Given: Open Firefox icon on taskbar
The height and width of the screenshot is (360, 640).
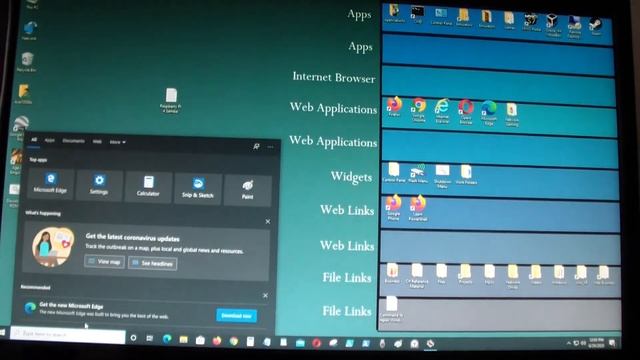Looking at the screenshot, I should point(217,340).
